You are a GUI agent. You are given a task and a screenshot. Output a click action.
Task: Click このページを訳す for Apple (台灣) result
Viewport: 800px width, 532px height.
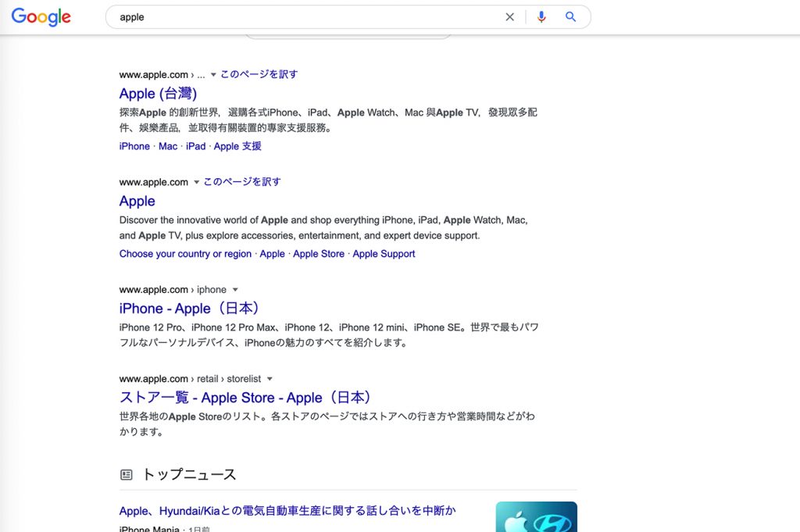(x=259, y=74)
